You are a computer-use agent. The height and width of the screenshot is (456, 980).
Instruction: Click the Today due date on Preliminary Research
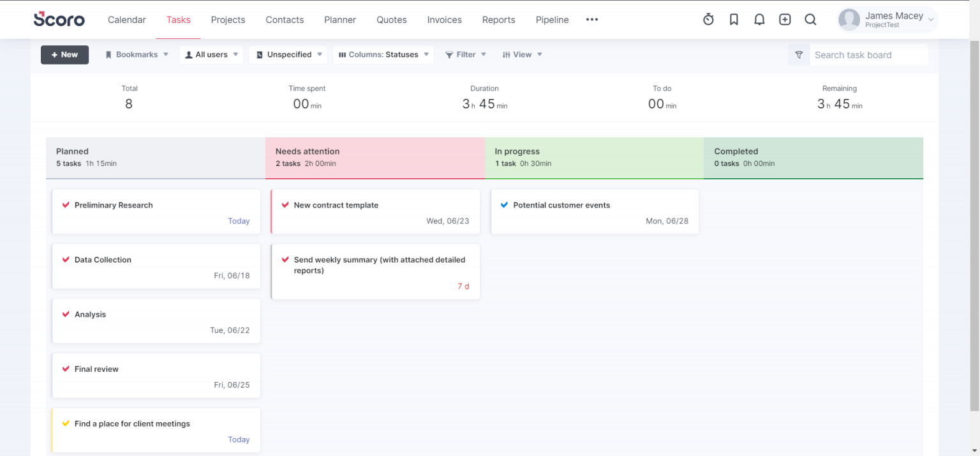click(239, 221)
